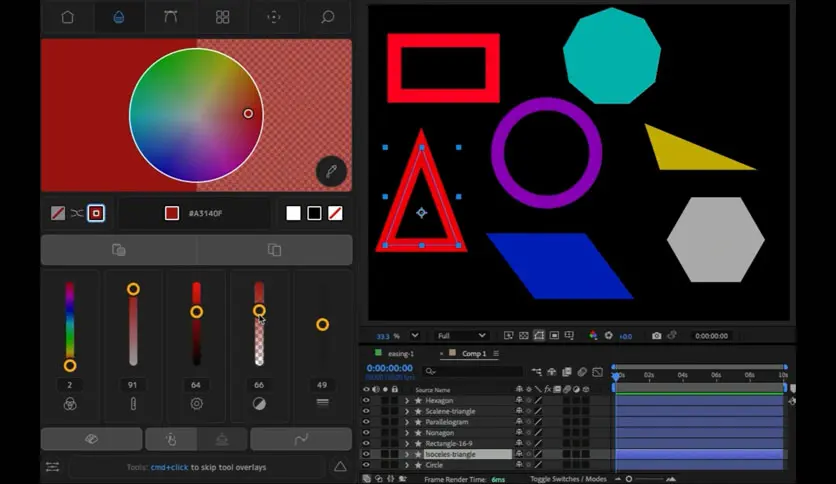Click the paste color button on the right
Viewport: 836px width, 484px height.
click(275, 249)
